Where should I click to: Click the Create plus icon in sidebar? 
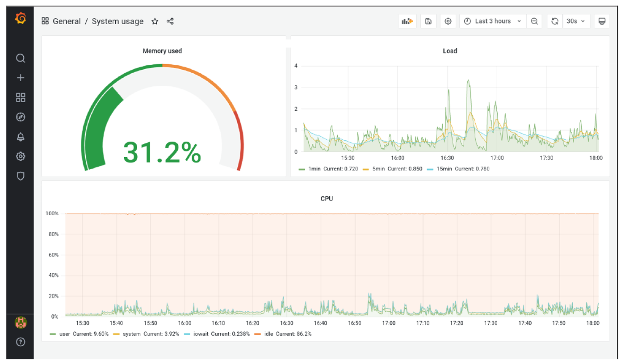[x=21, y=78]
